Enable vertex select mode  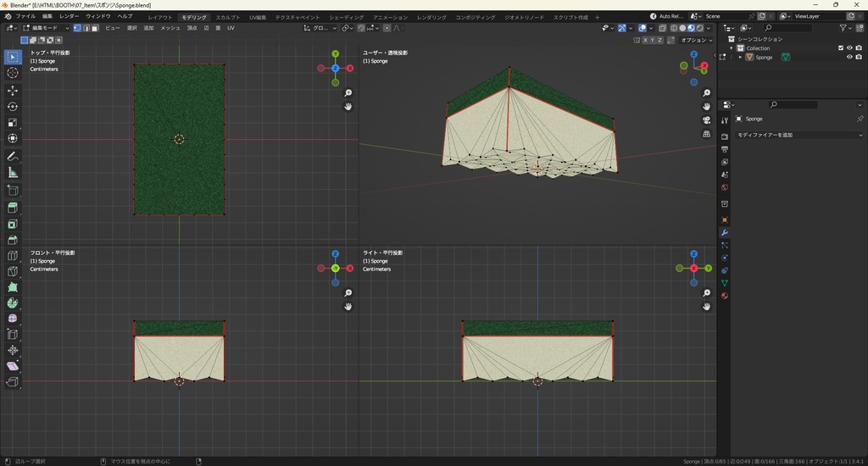coord(77,28)
